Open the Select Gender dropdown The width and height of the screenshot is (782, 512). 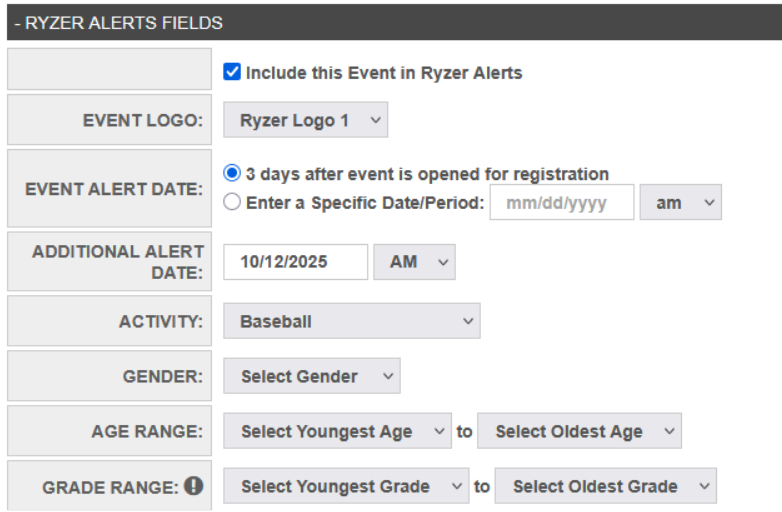pyautogui.click(x=311, y=376)
